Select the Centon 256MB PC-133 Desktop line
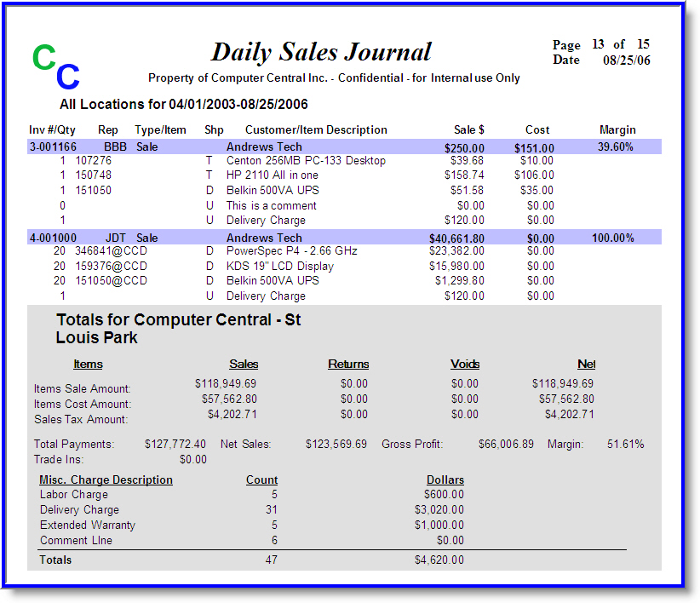Screen dimensions: 700x603 click(306, 161)
